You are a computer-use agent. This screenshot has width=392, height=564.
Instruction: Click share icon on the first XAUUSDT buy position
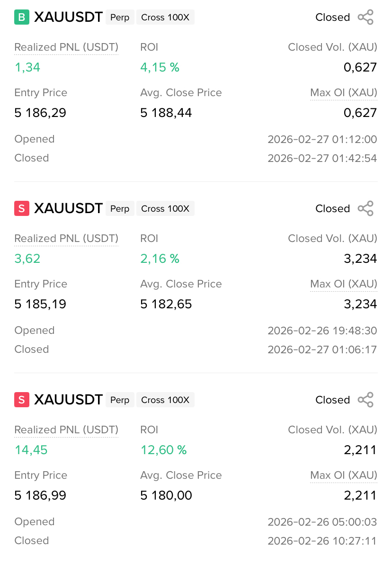pos(365,18)
